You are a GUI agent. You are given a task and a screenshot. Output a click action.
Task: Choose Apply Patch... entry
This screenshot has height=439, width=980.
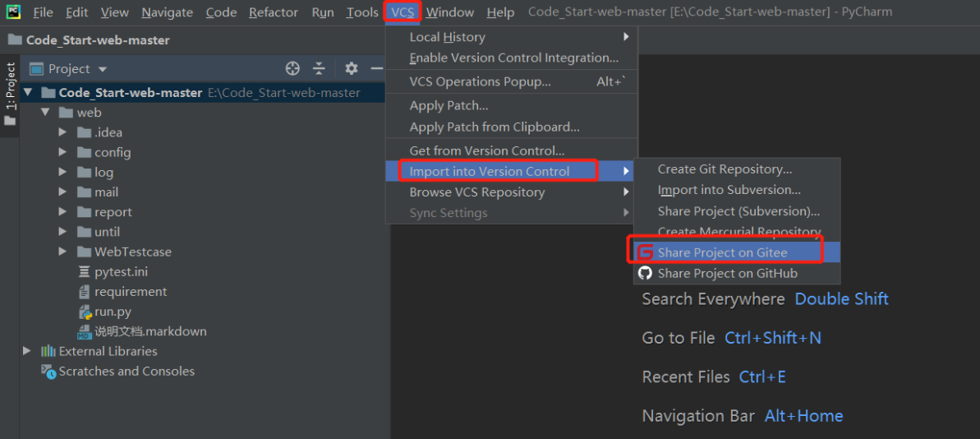pos(511,106)
